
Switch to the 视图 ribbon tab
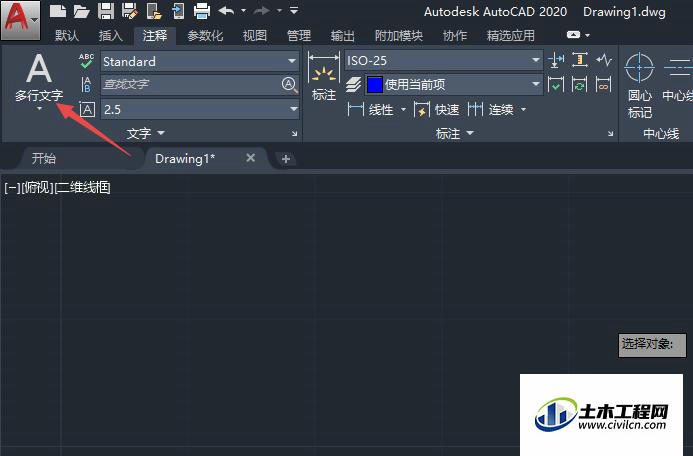[x=255, y=35]
